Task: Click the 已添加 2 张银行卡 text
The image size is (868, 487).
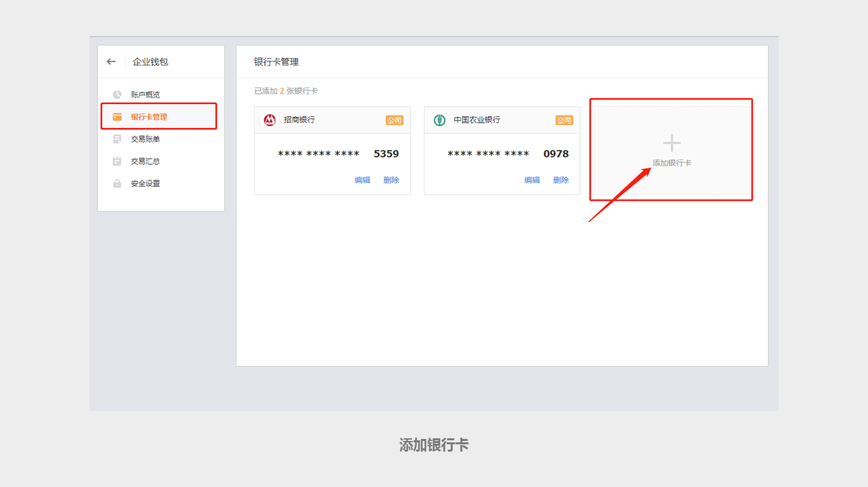Action: pyautogui.click(x=286, y=91)
